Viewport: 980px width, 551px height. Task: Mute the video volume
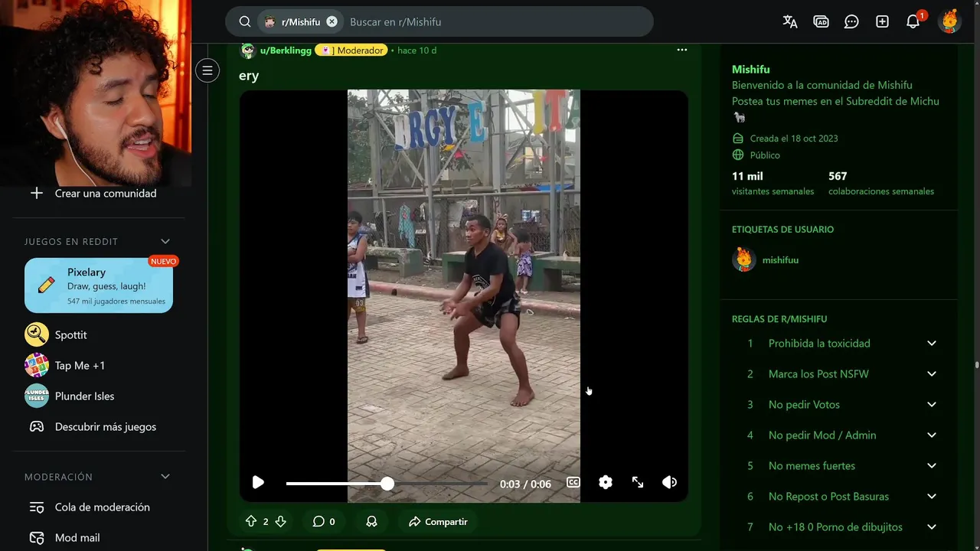pyautogui.click(x=669, y=482)
